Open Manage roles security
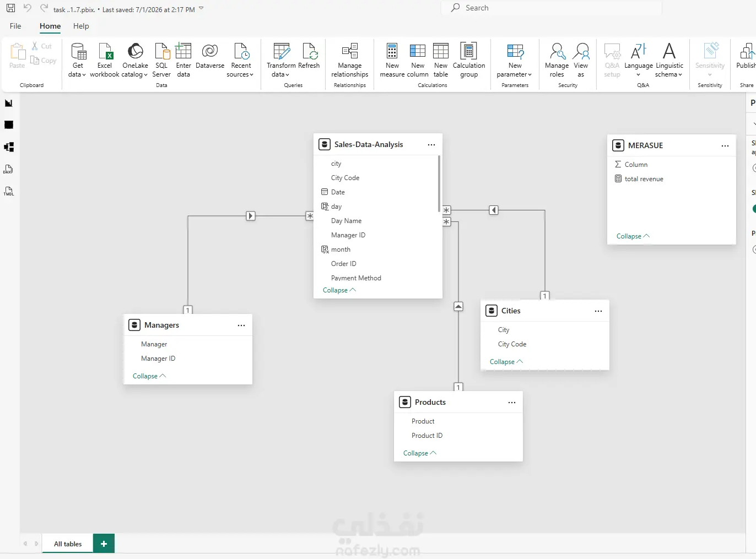The width and height of the screenshot is (756, 559). click(557, 60)
